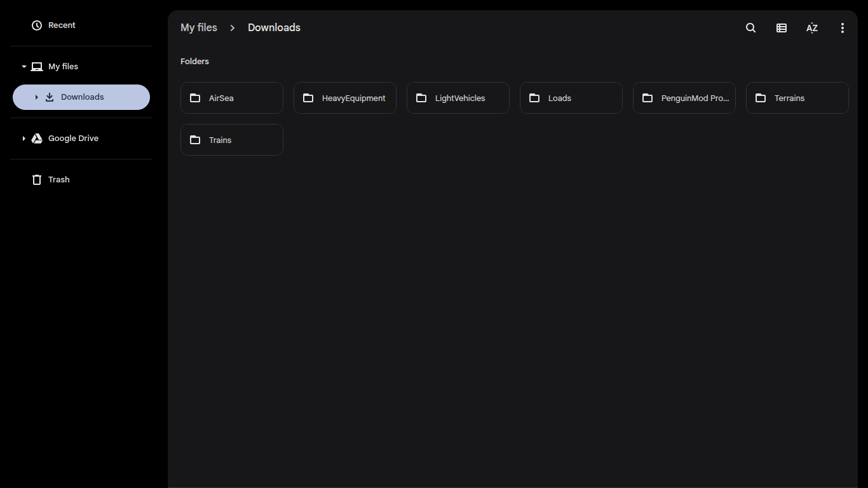Viewport: 868px width, 488px height.
Task: Go to My files in the breadcrumb
Action: click(199, 28)
